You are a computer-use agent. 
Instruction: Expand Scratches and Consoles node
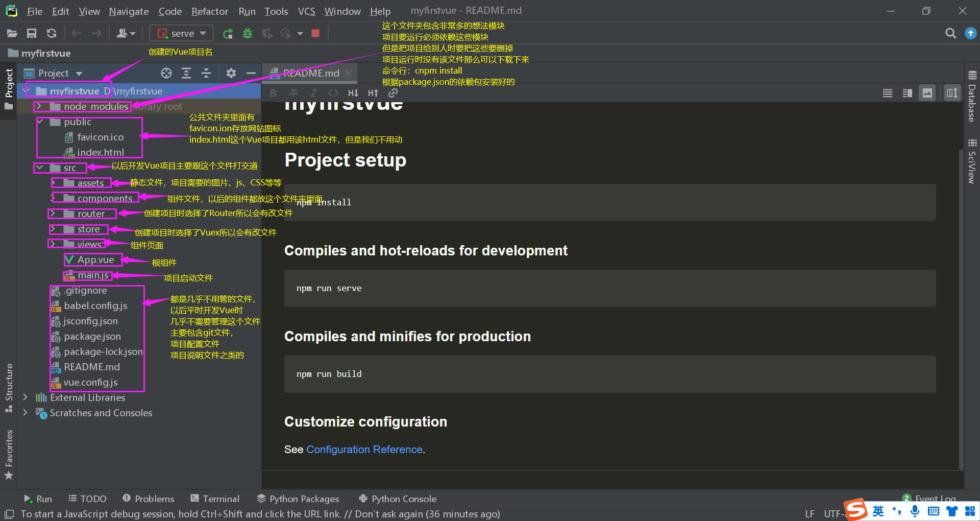click(x=25, y=413)
